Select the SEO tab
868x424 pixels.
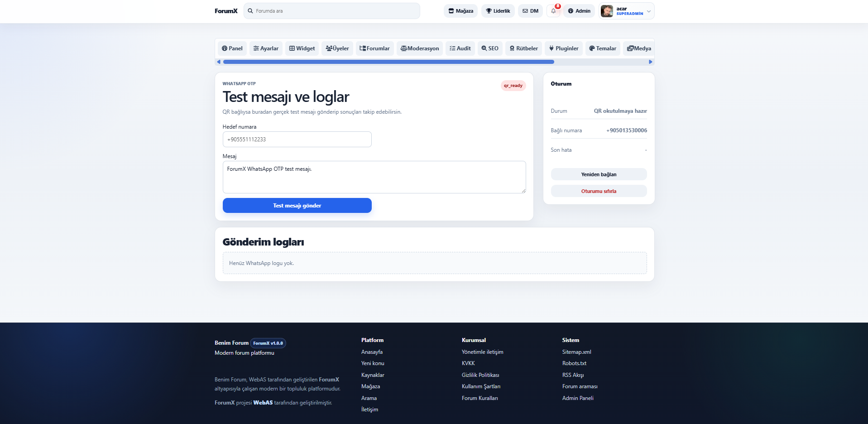[x=490, y=48]
